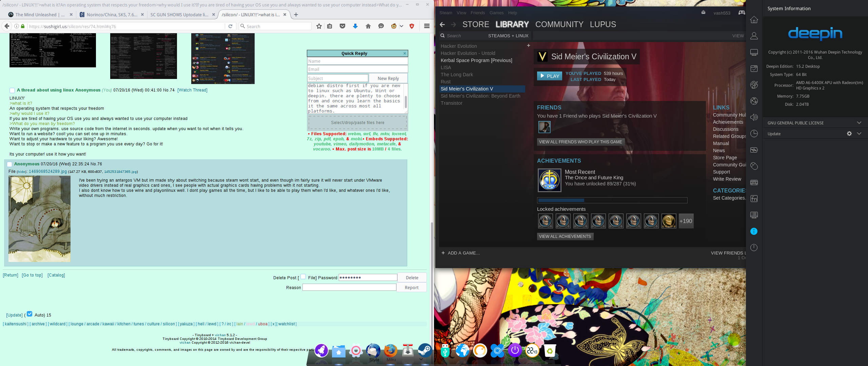
Task: Open the Sound settings icon in deepin sidebar
Action: tap(754, 117)
